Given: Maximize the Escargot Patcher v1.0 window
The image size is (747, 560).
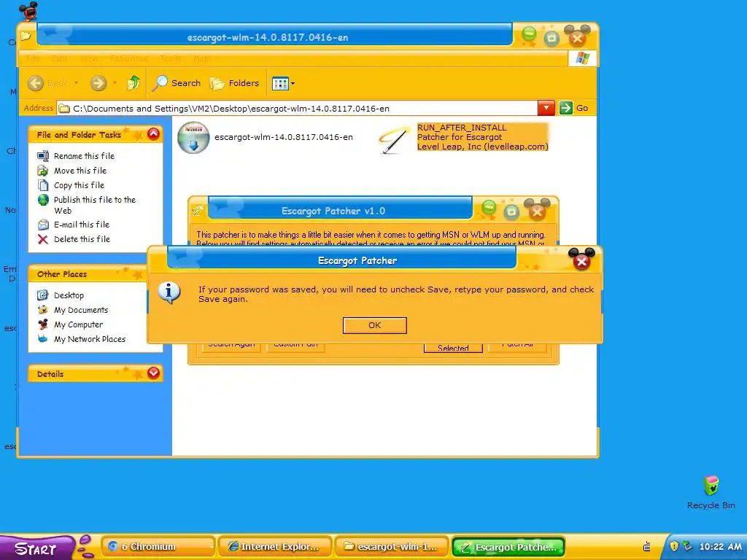Looking at the screenshot, I should pyautogui.click(x=511, y=211).
